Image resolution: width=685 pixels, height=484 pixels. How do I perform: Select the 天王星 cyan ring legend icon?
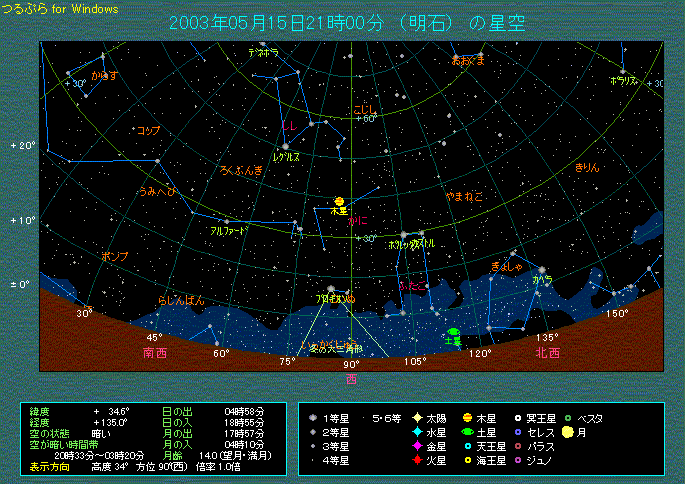coord(468,446)
